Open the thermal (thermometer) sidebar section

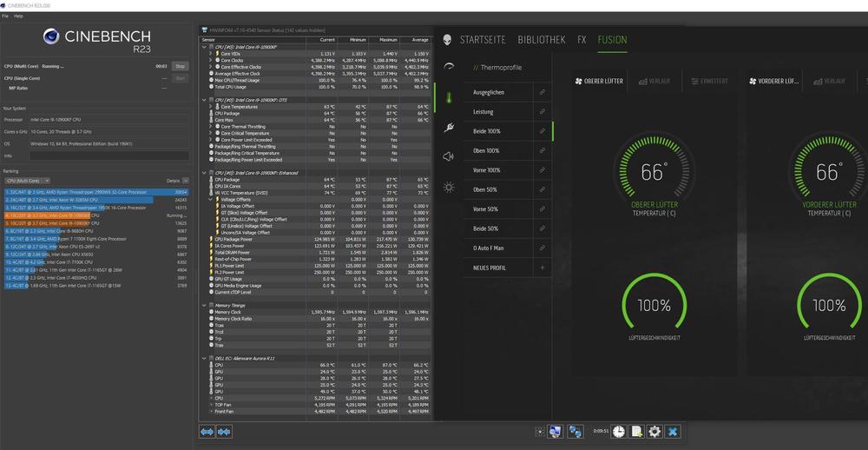pos(449,97)
